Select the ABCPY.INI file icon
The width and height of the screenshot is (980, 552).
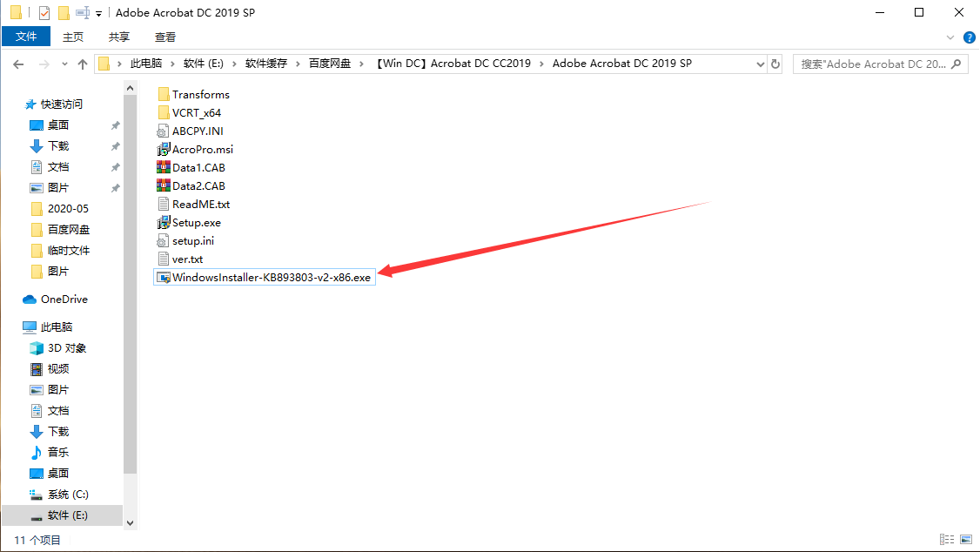(x=163, y=131)
